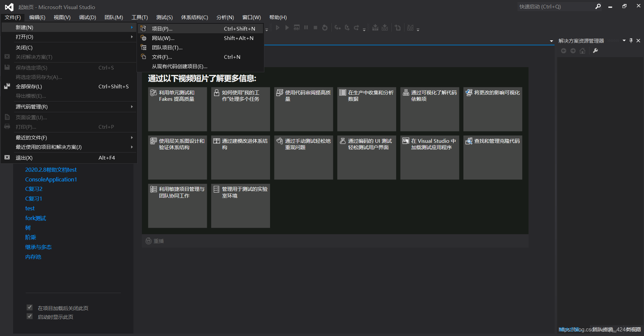Click the Quick Launch search field
This screenshot has width=644, height=336.
click(556, 6)
